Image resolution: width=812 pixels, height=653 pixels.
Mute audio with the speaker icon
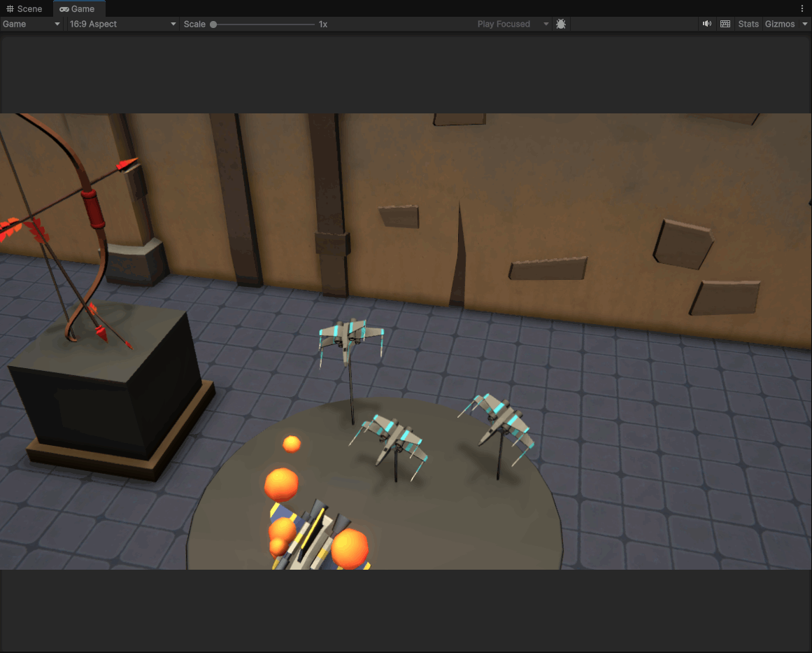coord(707,24)
